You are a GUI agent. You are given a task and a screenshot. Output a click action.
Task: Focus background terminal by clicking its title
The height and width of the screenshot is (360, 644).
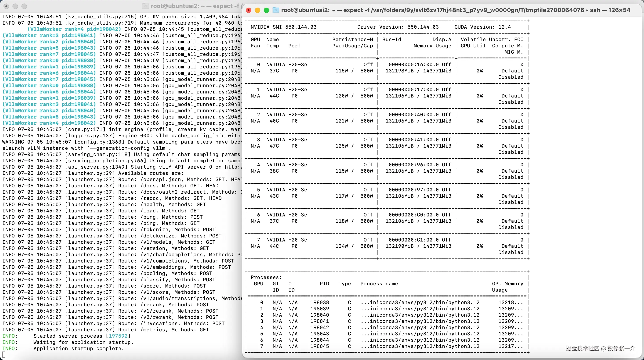tap(195, 6)
